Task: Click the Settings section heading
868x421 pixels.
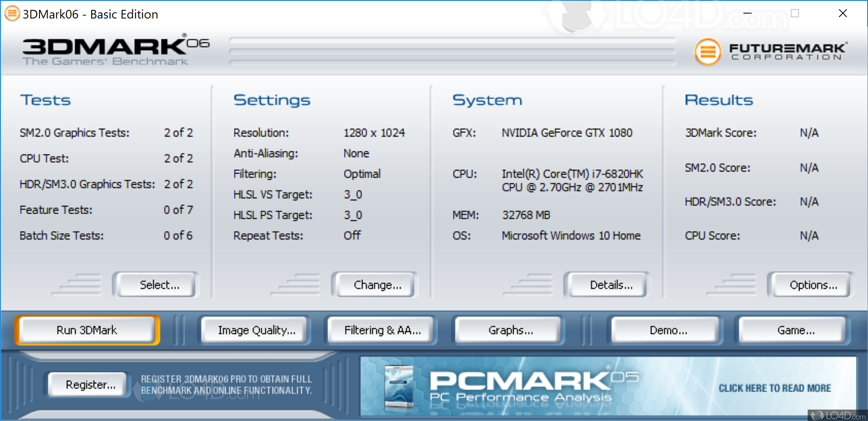Action: [272, 100]
